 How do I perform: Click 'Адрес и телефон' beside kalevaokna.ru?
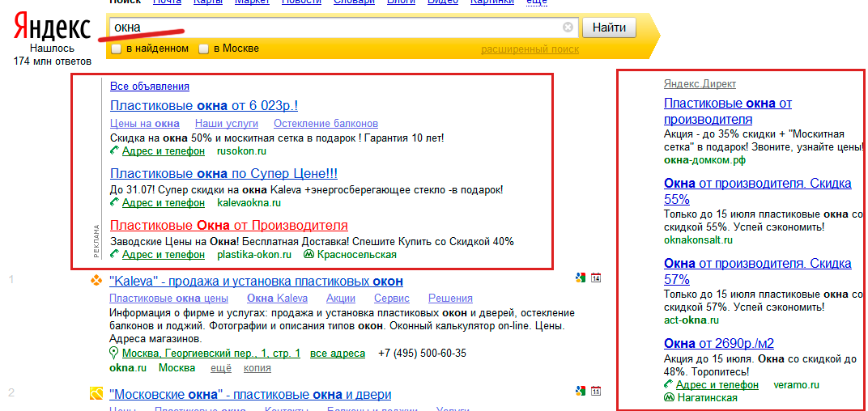pos(164,203)
